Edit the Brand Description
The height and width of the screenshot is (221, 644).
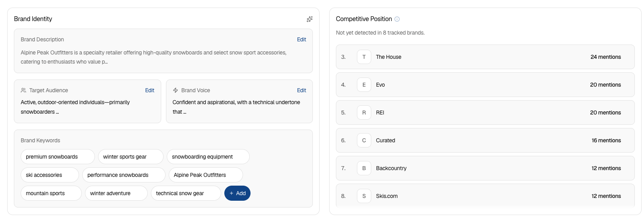click(x=301, y=39)
